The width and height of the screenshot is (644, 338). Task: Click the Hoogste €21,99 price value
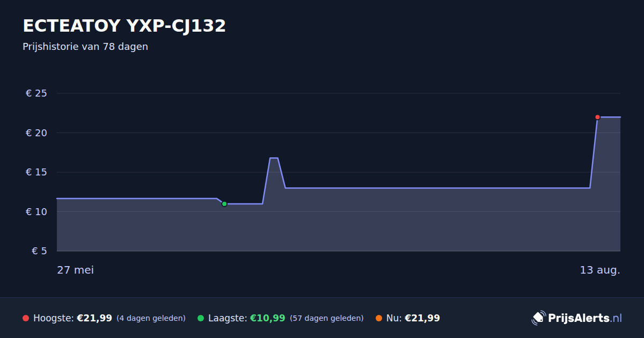point(94,318)
